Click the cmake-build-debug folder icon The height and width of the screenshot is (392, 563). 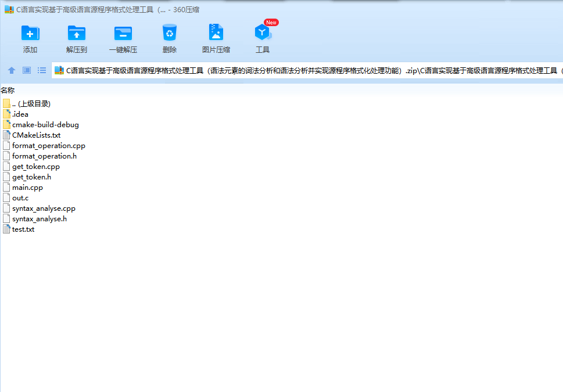6,124
